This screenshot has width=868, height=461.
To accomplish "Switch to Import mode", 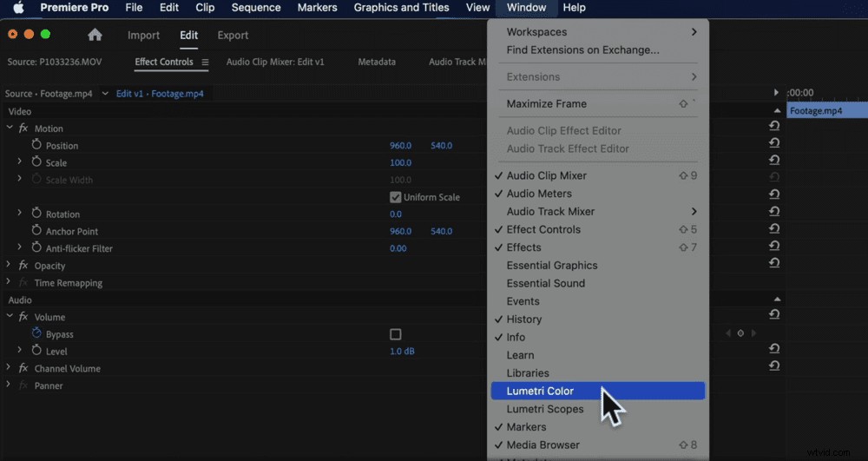I will pyautogui.click(x=143, y=35).
